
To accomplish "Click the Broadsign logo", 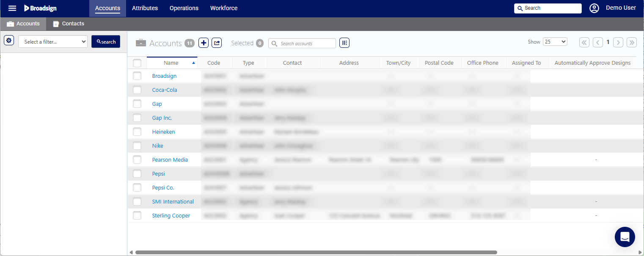I will (x=40, y=8).
